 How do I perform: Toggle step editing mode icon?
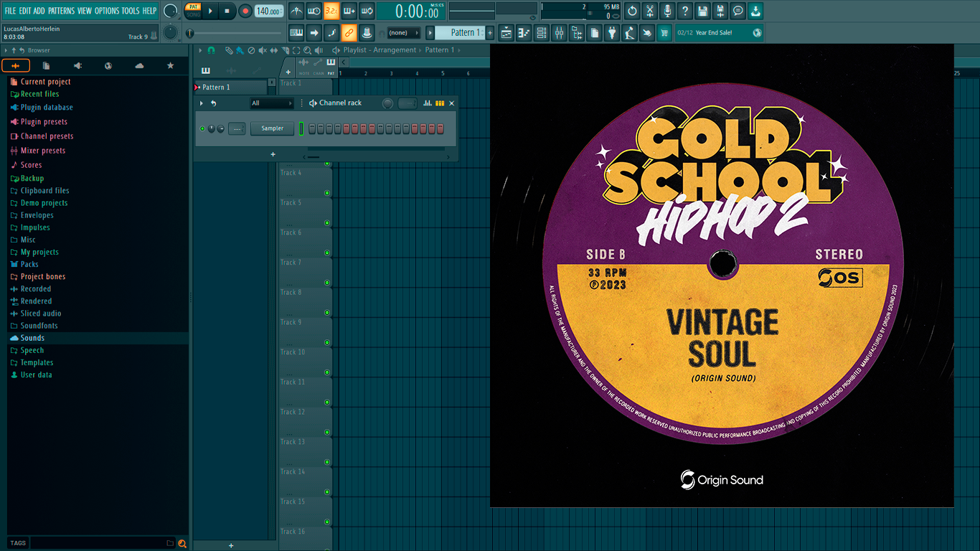tap(331, 32)
